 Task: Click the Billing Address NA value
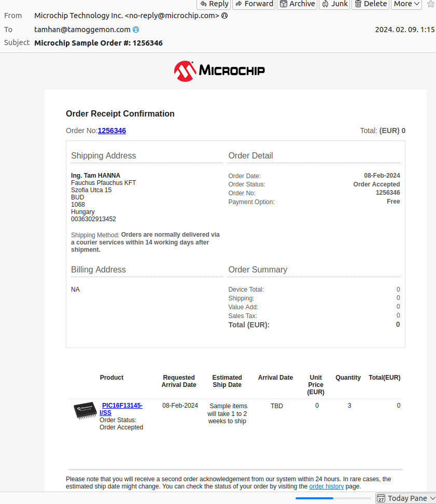[x=75, y=290]
